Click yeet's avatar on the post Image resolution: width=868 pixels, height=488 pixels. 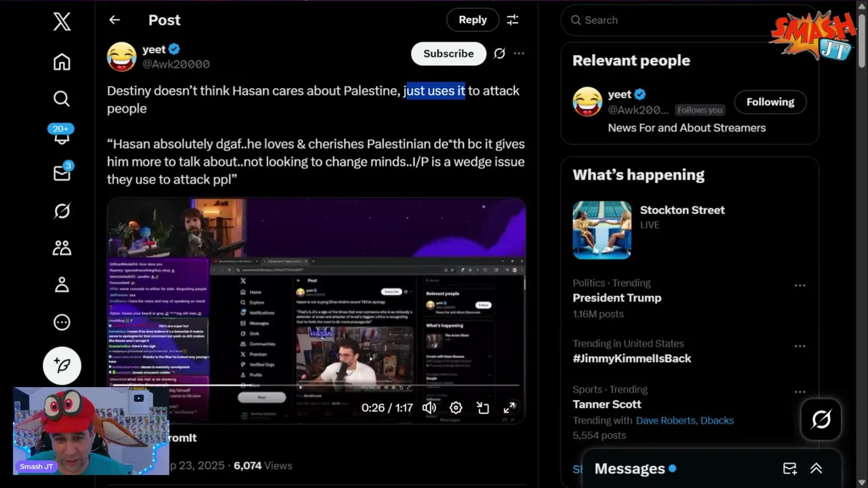pyautogui.click(x=121, y=57)
